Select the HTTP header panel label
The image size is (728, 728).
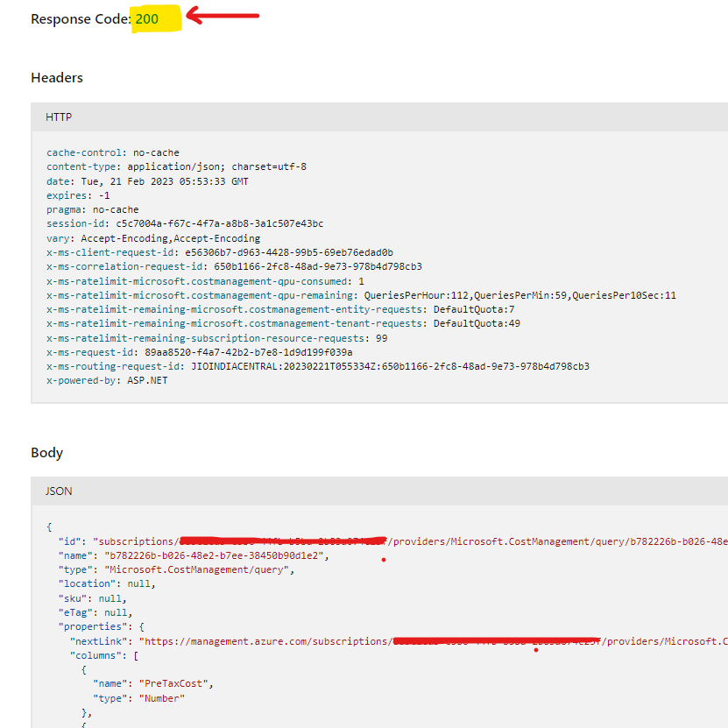tap(55, 117)
